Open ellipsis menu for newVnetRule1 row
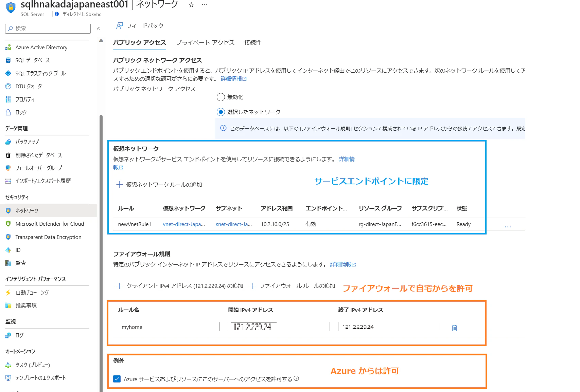 [x=508, y=226]
